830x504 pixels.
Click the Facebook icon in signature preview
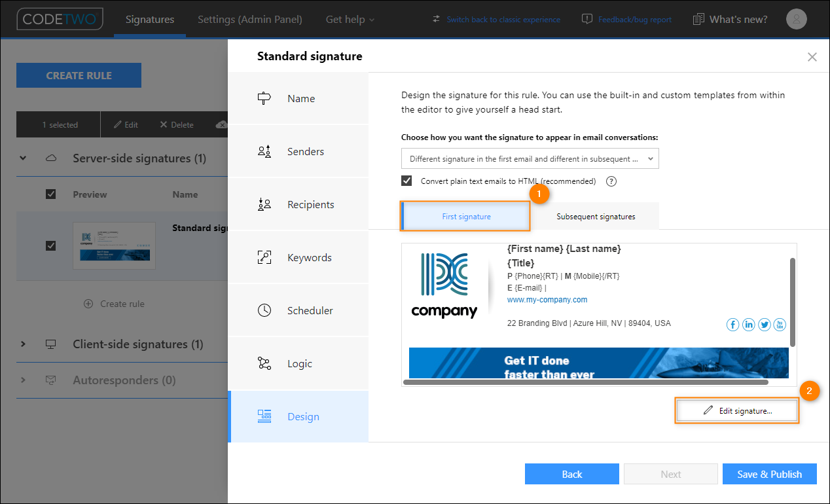[733, 325]
